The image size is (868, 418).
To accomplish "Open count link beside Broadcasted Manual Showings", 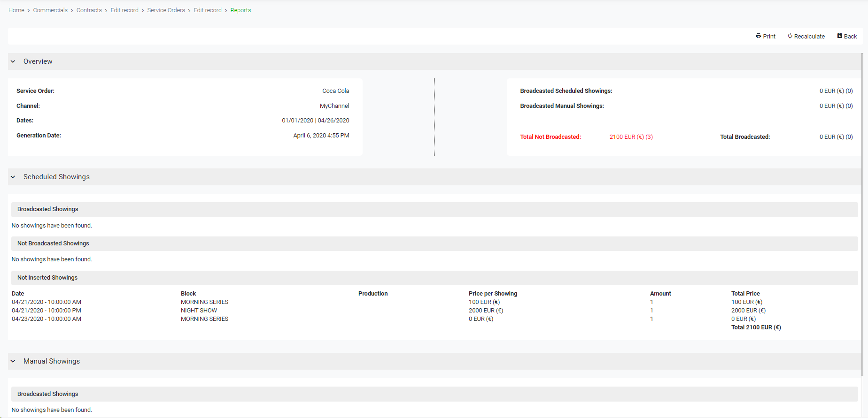I will (x=849, y=106).
